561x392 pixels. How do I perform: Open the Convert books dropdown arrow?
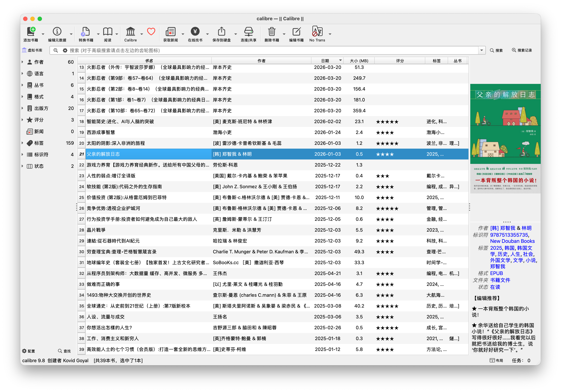tap(98, 34)
